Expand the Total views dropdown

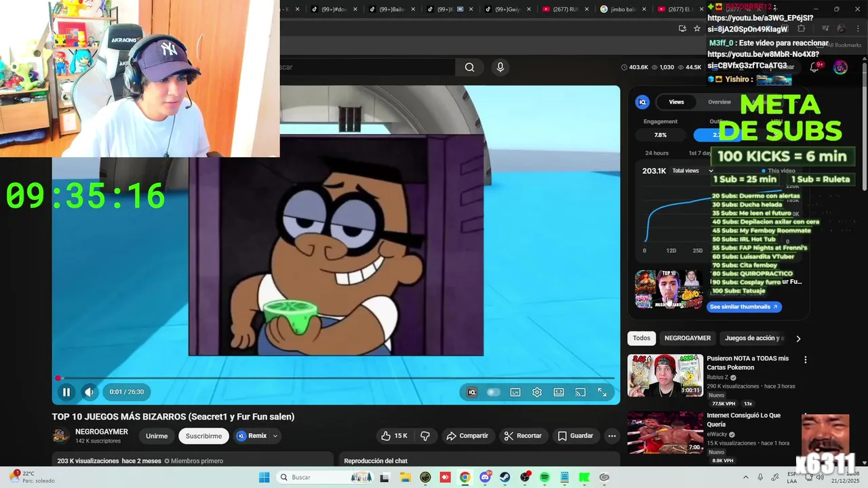[x=692, y=171]
